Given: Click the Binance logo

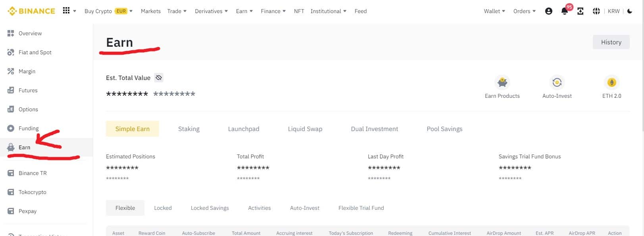Looking at the screenshot, I should [x=31, y=11].
